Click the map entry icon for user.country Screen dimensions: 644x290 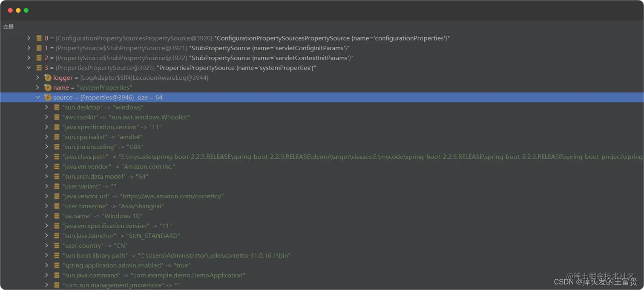click(57, 245)
